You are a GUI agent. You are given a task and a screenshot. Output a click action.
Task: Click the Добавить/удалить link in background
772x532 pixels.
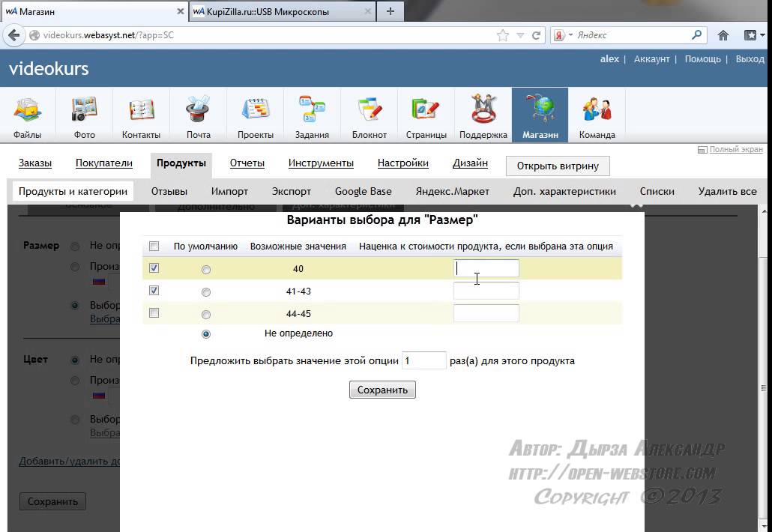(x=70, y=461)
